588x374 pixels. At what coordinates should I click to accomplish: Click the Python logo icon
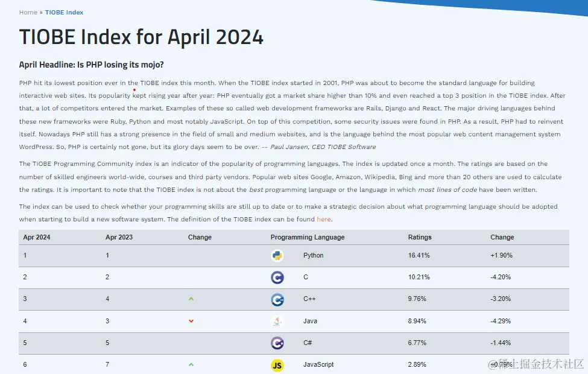pyautogui.click(x=277, y=256)
